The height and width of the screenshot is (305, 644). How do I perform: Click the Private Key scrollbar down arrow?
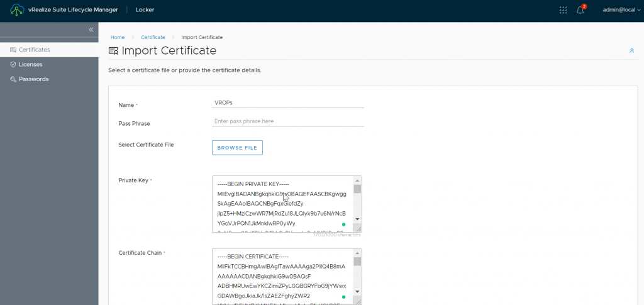coord(357,219)
